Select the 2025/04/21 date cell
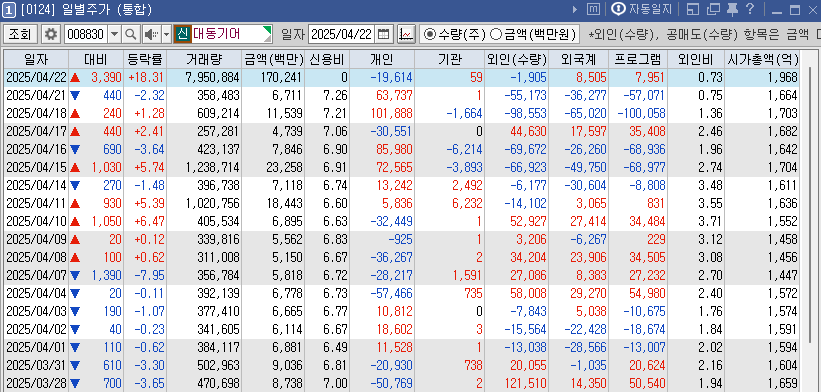Image resolution: width=821 pixels, height=392 pixels. point(36,95)
